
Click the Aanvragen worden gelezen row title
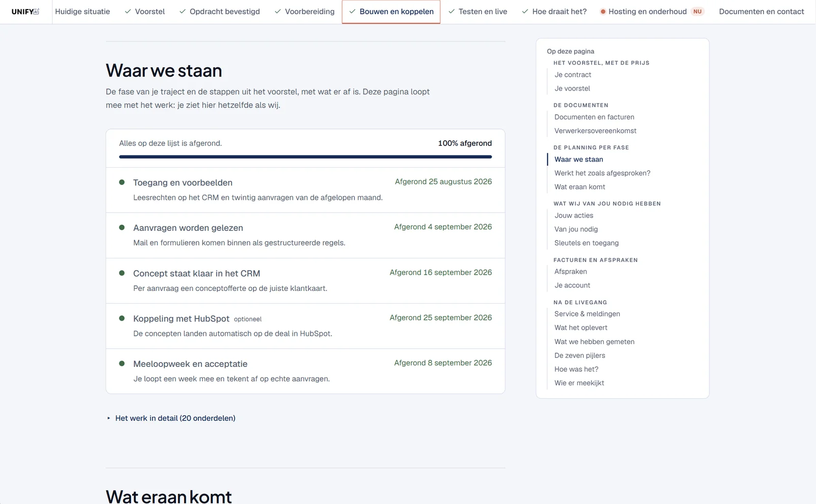[x=188, y=228]
